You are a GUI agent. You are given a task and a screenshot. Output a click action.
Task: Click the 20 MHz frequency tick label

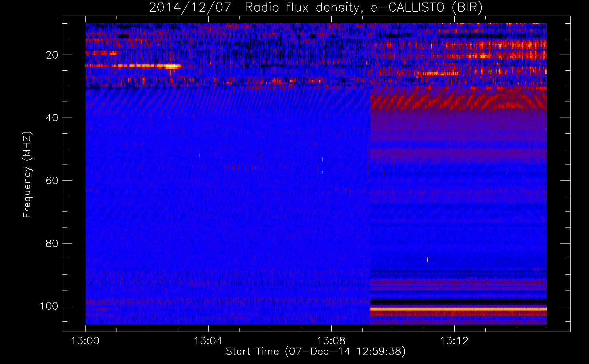pyautogui.click(x=52, y=55)
